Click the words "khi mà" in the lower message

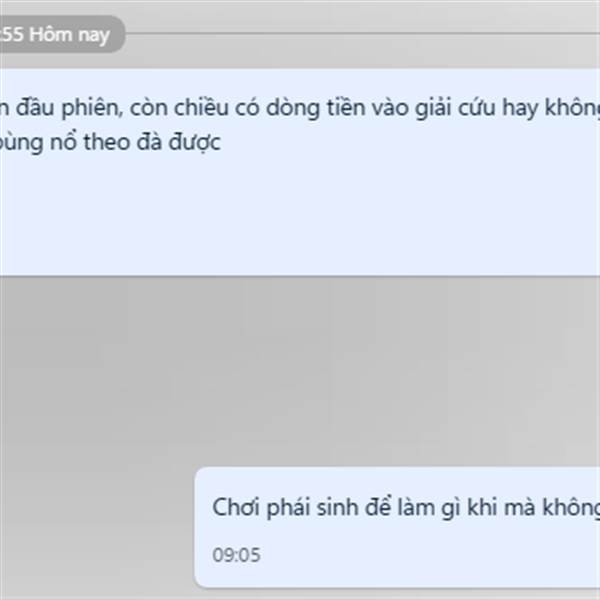coord(501,507)
